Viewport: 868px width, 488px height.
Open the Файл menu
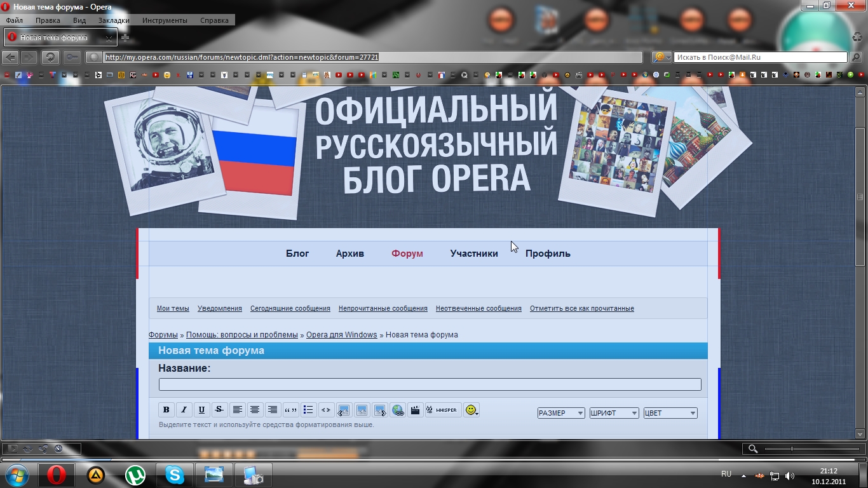click(x=14, y=20)
